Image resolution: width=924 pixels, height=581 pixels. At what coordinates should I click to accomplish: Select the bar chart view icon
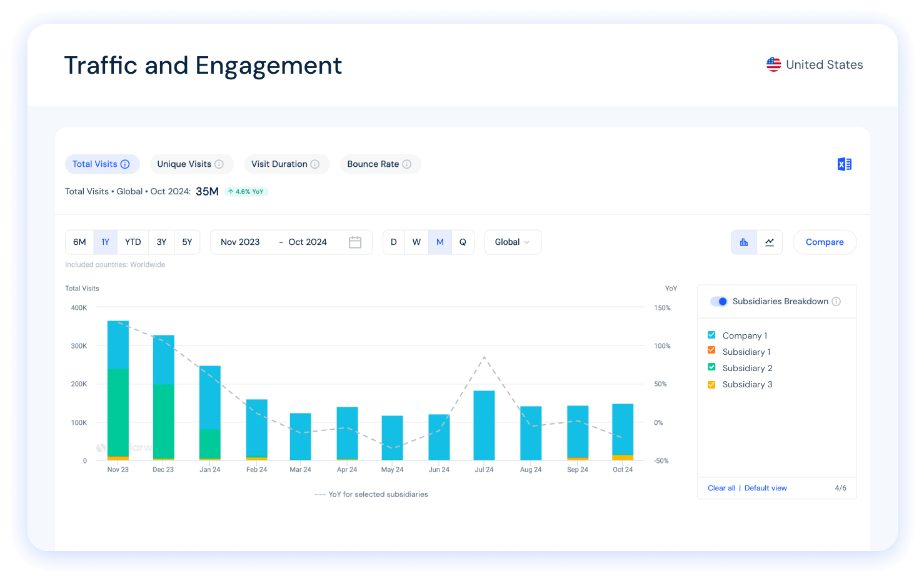pyautogui.click(x=743, y=242)
